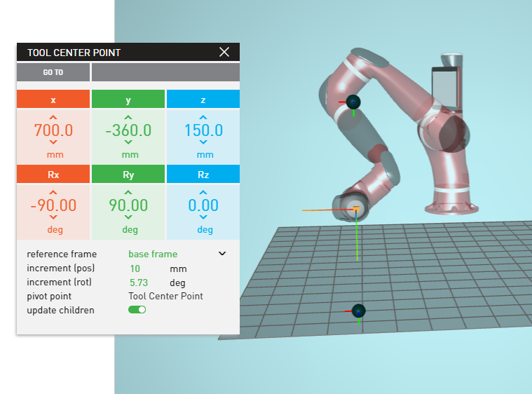
Task: Increase the Ry rotation value
Action: pyautogui.click(x=128, y=192)
